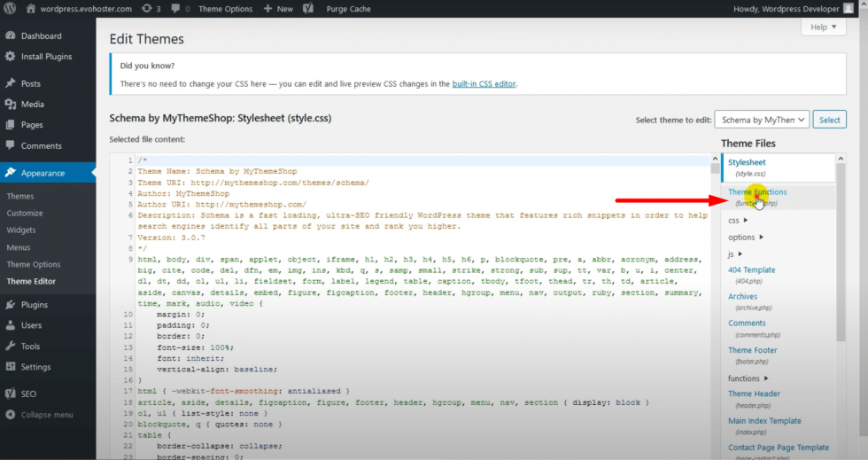Open the updates icon showing 3

151,9
